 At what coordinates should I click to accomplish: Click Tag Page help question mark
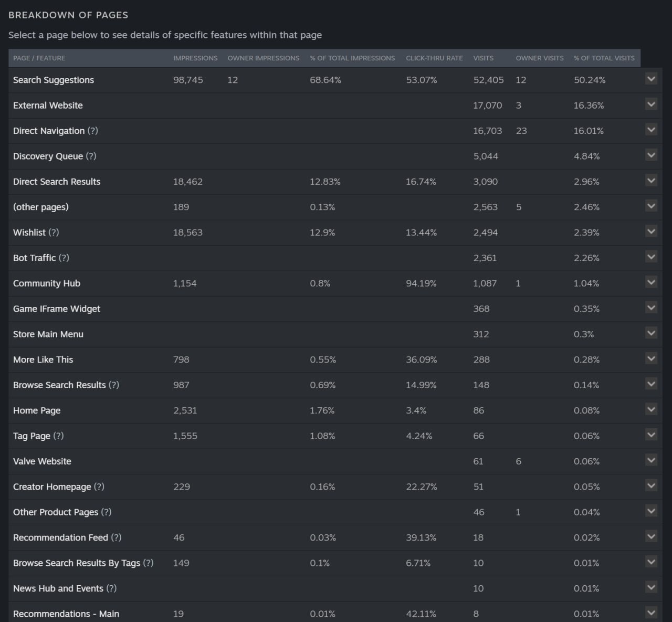click(x=58, y=436)
